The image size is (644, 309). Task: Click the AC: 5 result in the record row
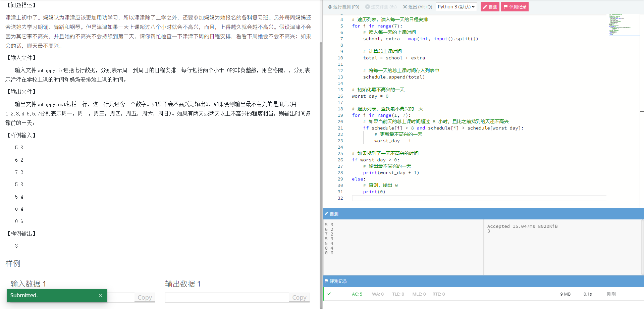tap(357, 294)
